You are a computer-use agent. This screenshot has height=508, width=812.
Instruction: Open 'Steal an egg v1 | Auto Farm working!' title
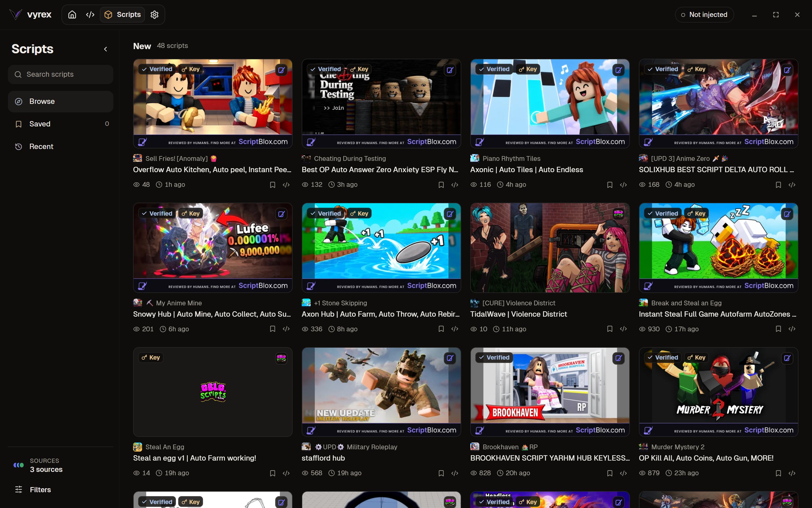click(x=195, y=458)
